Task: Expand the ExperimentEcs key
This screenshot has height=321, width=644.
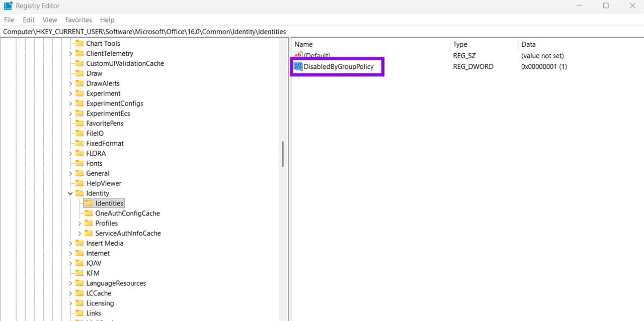Action: pyautogui.click(x=70, y=114)
